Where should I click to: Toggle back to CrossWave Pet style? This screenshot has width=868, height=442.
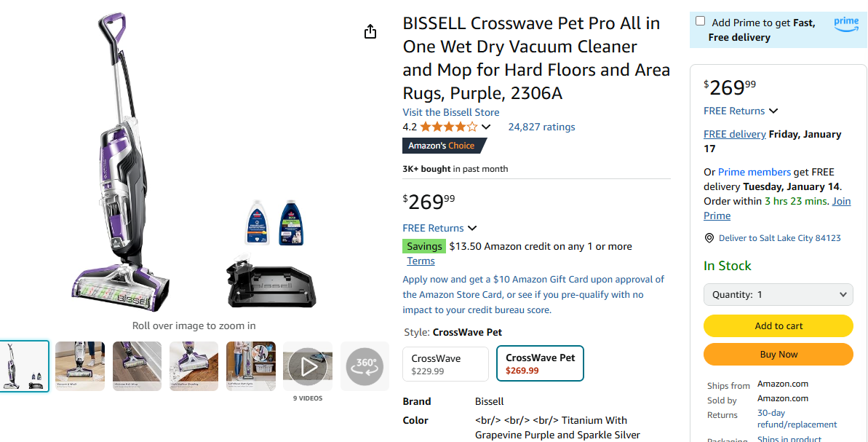pyautogui.click(x=540, y=363)
